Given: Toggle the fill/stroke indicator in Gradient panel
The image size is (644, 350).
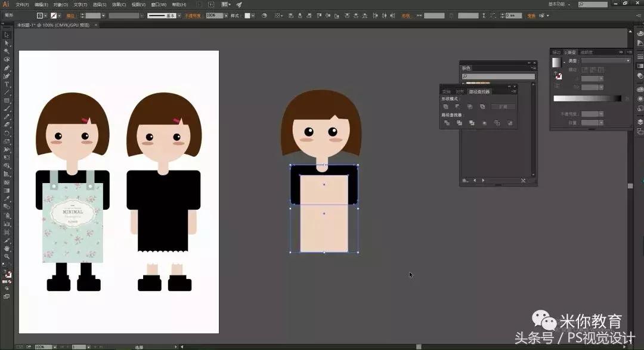Looking at the screenshot, I should tap(558, 76).
